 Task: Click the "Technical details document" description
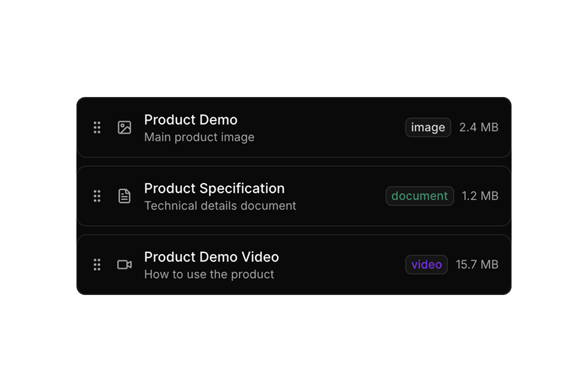tap(220, 206)
